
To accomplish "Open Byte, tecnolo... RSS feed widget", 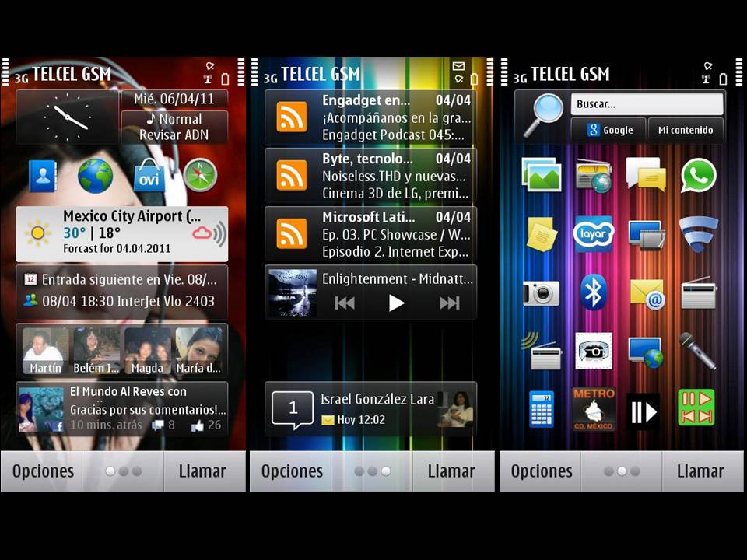I will tap(370, 176).
